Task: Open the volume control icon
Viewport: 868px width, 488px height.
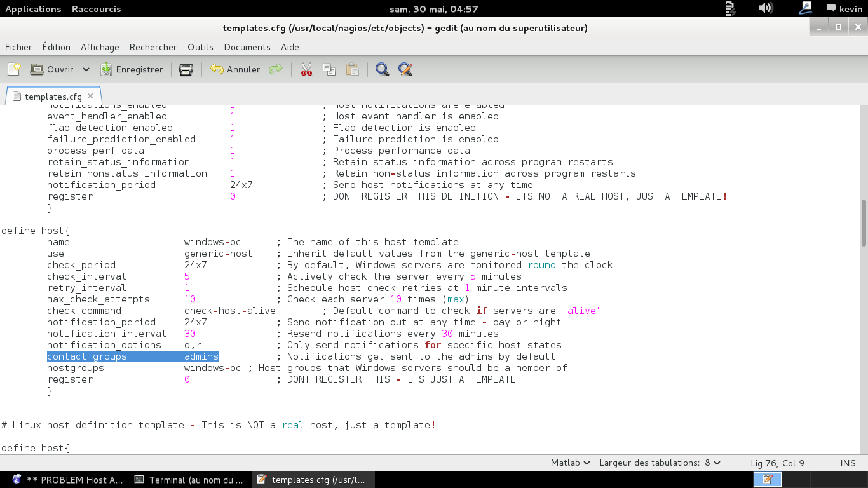Action: coord(766,8)
